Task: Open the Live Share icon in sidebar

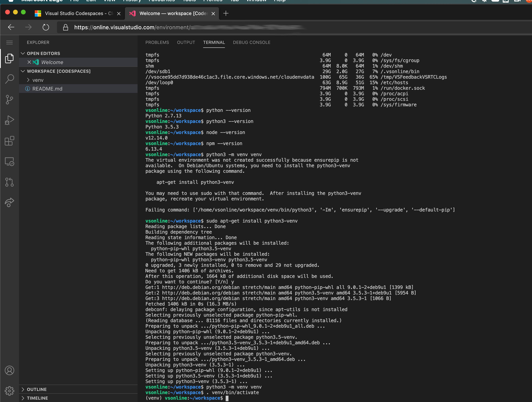Action: 9,202
